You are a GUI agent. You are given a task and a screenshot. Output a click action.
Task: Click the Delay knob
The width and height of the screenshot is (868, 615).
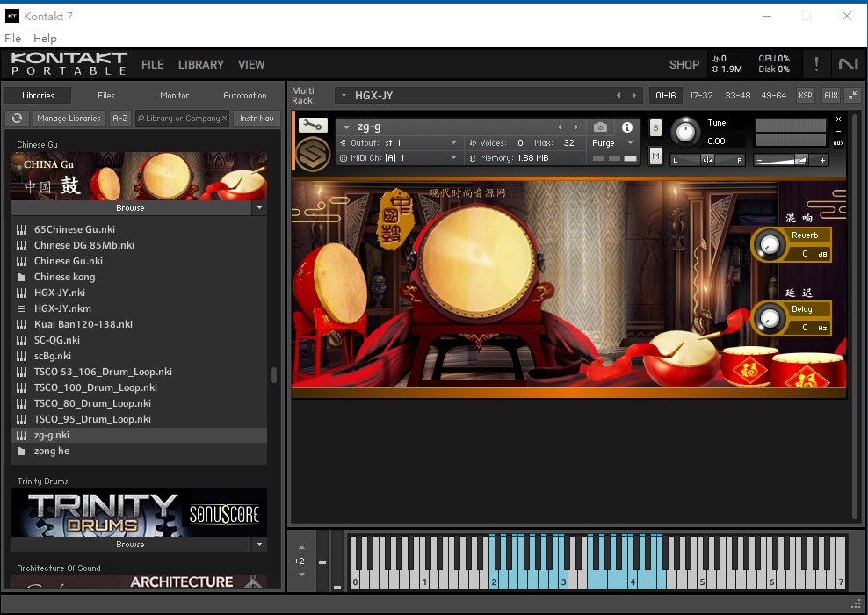pyautogui.click(x=770, y=318)
